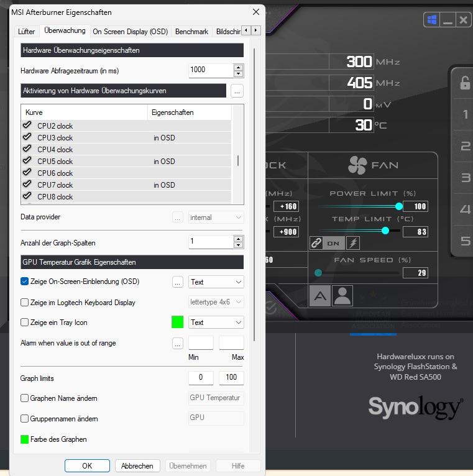Open the lettertype 4x6 dropdown
Viewport: 473px width, 476px height.
click(216, 302)
